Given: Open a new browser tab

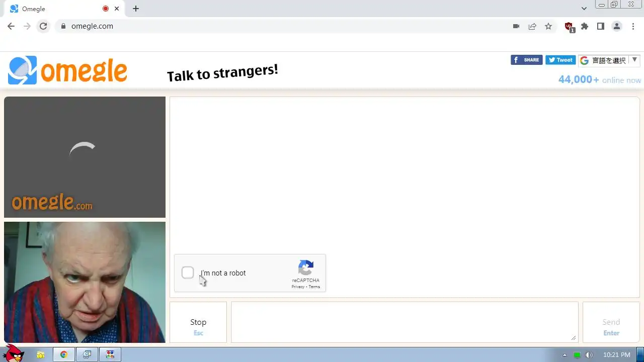Looking at the screenshot, I should (x=136, y=9).
